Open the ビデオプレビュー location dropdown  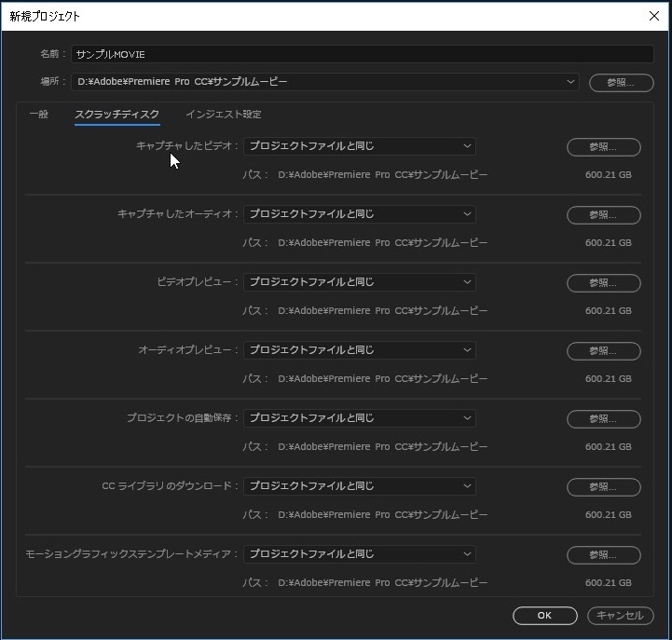(359, 282)
